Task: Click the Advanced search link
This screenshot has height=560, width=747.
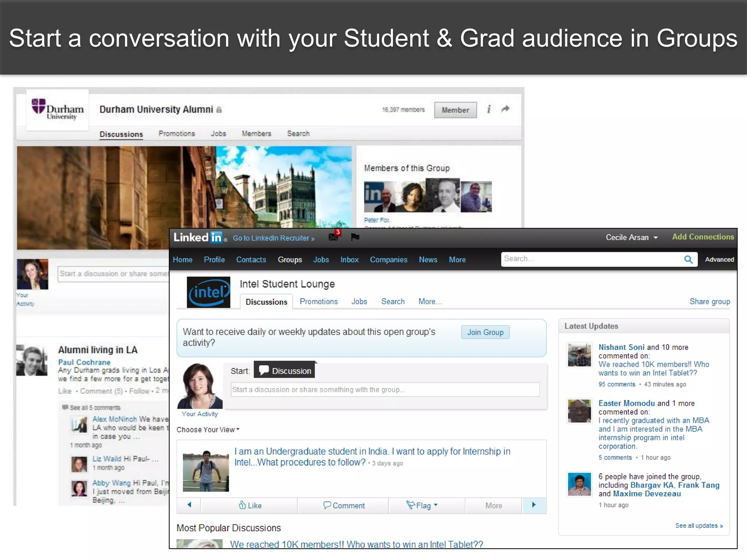Action: pos(719,259)
